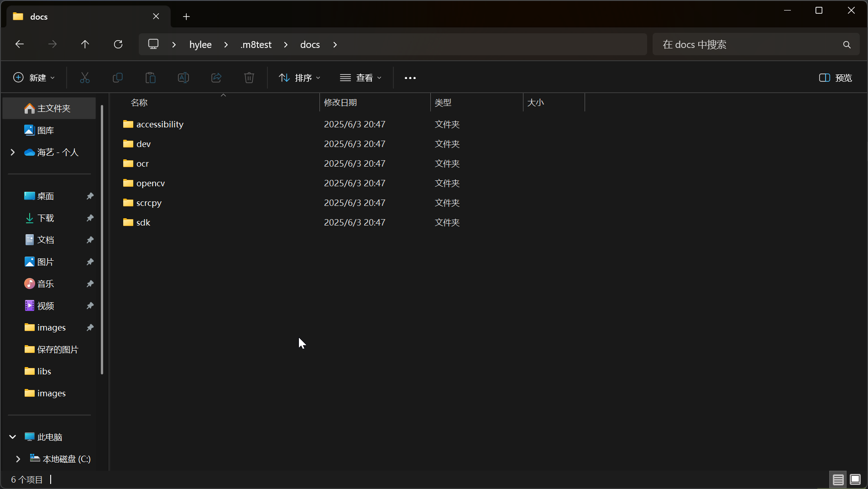Viewport: 868px width, 489px height.
Task: Open the 新建 new item dropdown
Action: pos(34,78)
